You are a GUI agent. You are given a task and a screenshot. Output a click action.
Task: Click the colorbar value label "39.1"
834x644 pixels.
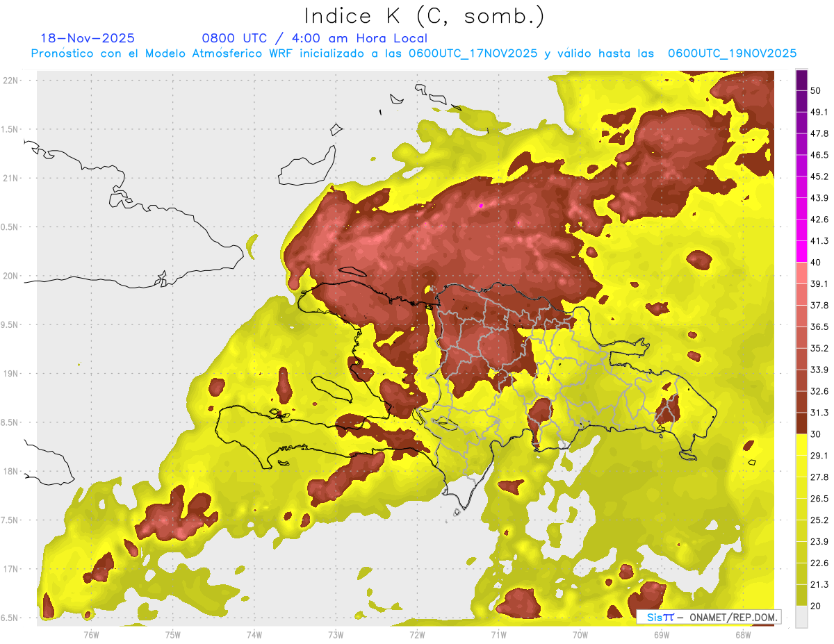tap(819, 284)
